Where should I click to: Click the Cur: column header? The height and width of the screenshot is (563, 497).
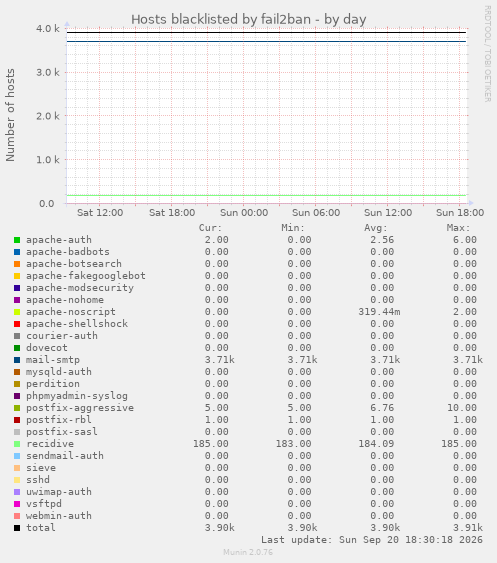210,228
